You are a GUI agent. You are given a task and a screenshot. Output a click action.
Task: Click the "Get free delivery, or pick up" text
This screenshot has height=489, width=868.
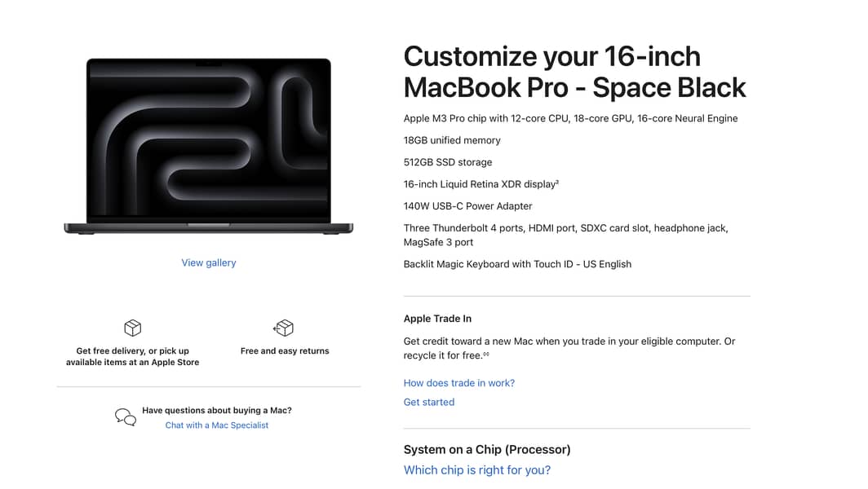tap(132, 351)
